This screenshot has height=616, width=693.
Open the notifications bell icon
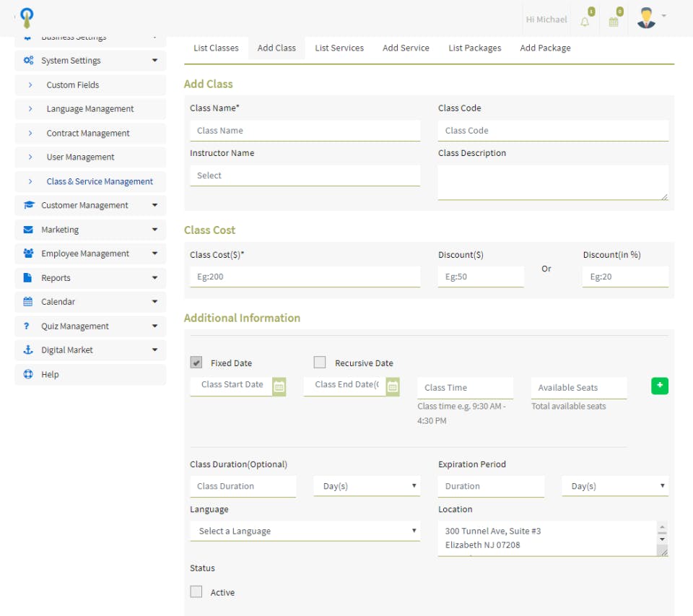pos(585,22)
